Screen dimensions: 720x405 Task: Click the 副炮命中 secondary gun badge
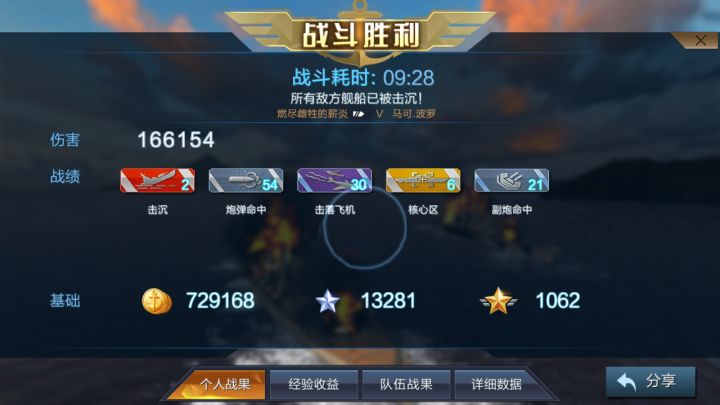[512, 180]
